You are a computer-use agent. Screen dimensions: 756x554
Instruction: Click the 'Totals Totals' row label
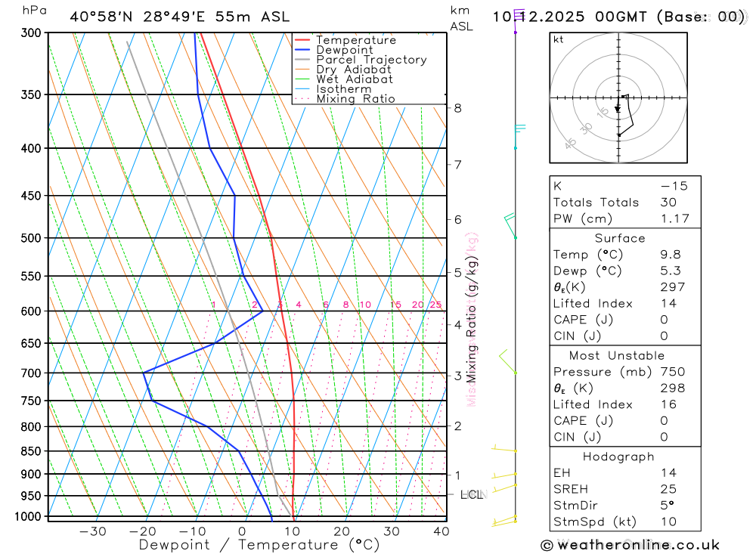[596, 203]
